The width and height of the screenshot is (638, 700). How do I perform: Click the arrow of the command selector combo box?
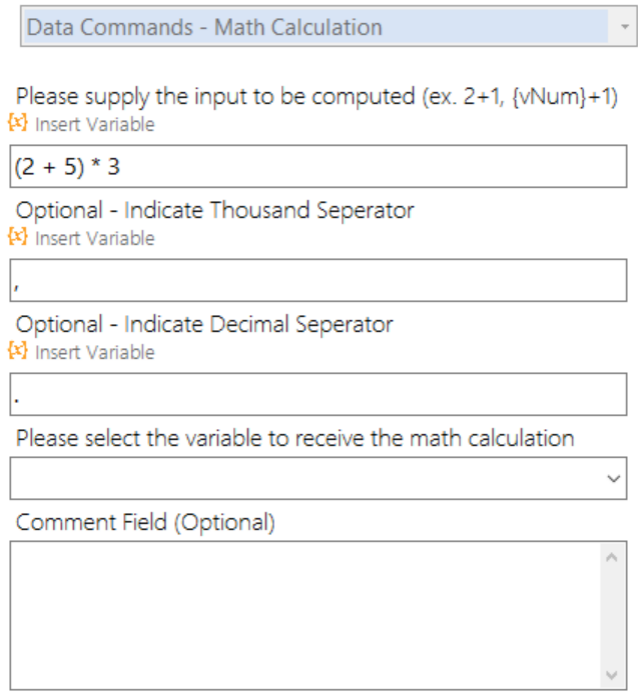pos(625,27)
